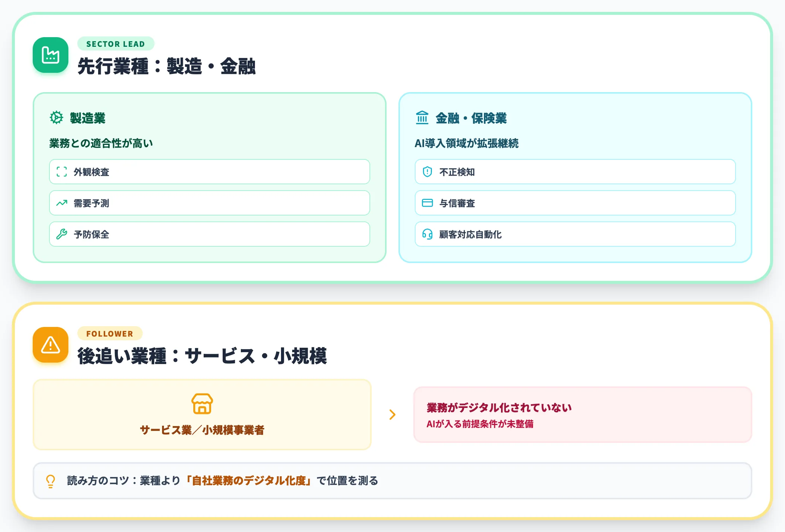Click the 業務がデジタル化されていない text
This screenshot has height=532, width=785.
point(499,408)
